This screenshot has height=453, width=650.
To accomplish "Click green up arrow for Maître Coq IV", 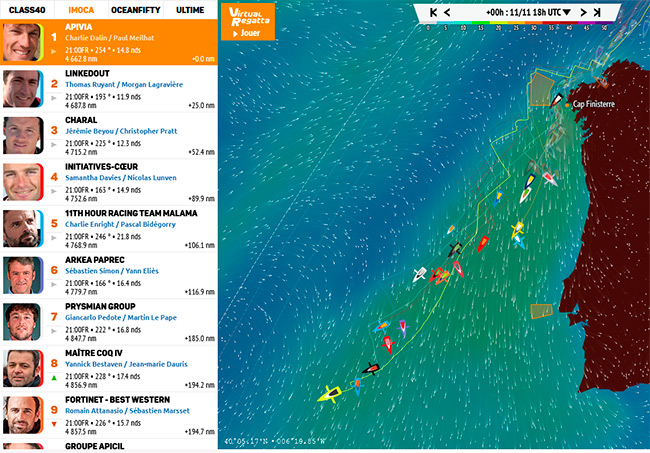I will [x=53, y=379].
